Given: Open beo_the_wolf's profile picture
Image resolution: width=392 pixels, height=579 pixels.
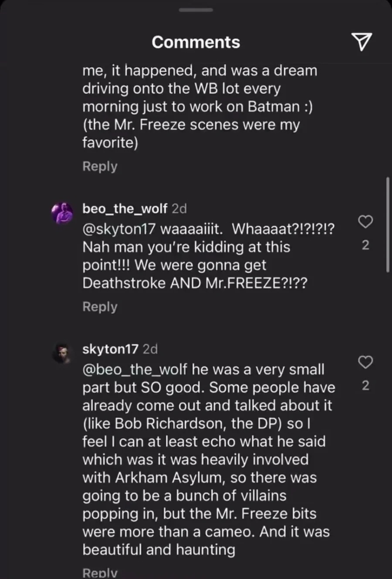Looking at the screenshot, I should pos(62,213).
